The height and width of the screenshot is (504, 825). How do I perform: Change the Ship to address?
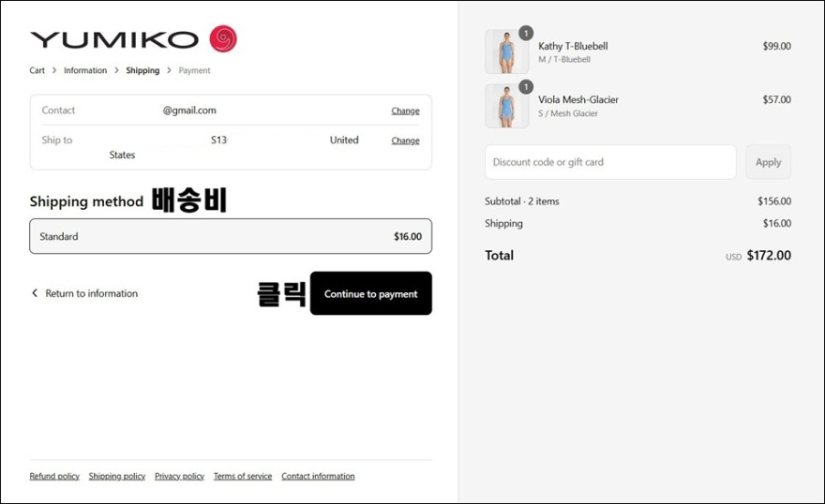point(405,141)
